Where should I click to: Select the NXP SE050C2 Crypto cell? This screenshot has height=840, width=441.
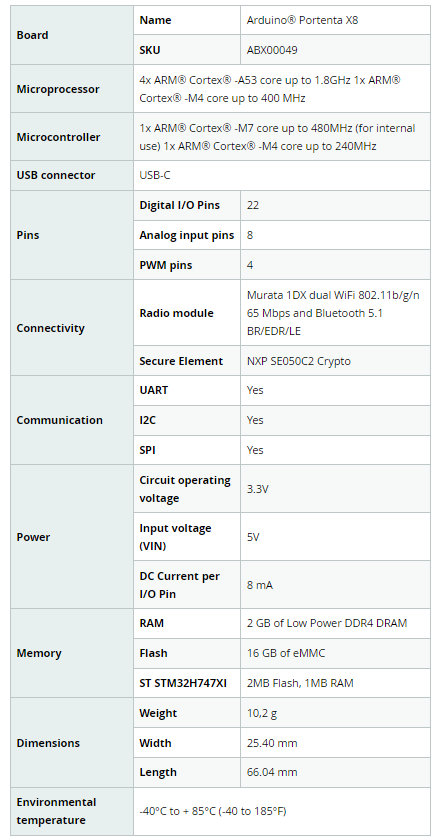[335, 361]
